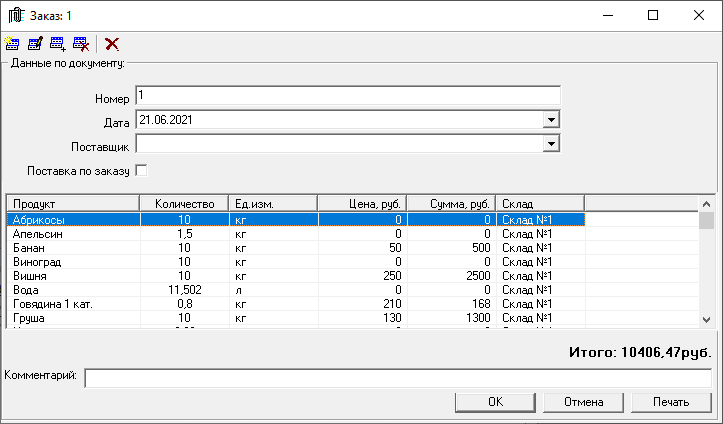Click the add row plus icon
Image resolution: width=723 pixels, height=424 pixels.
click(x=58, y=43)
